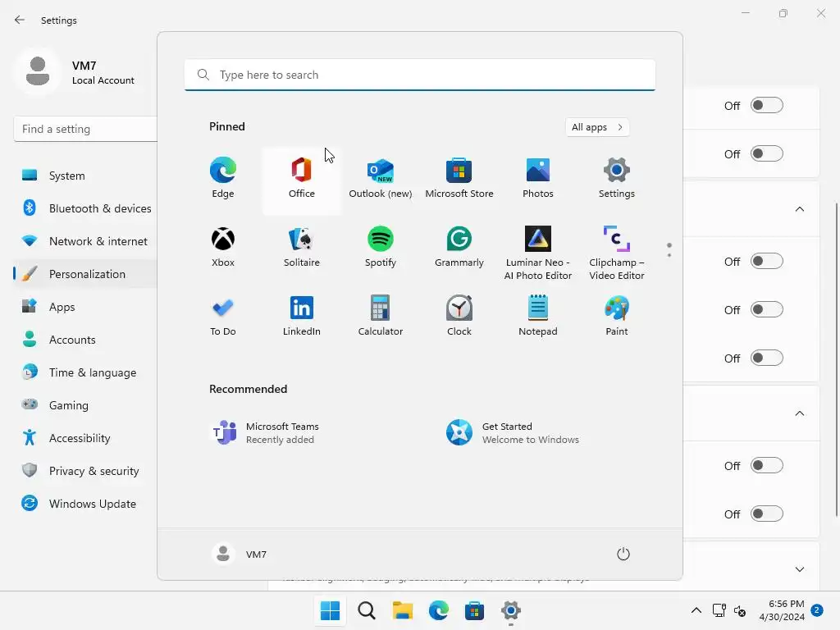Open Settings from the Pinned section

click(617, 178)
